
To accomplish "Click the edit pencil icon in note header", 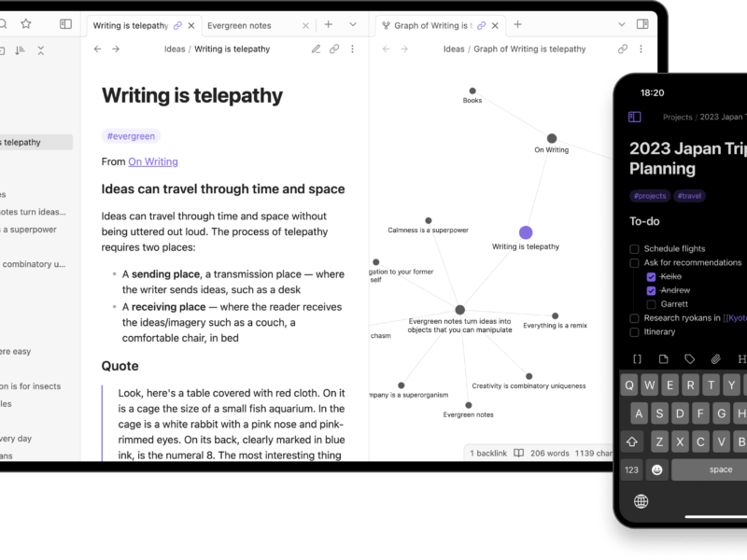I will click(x=316, y=49).
